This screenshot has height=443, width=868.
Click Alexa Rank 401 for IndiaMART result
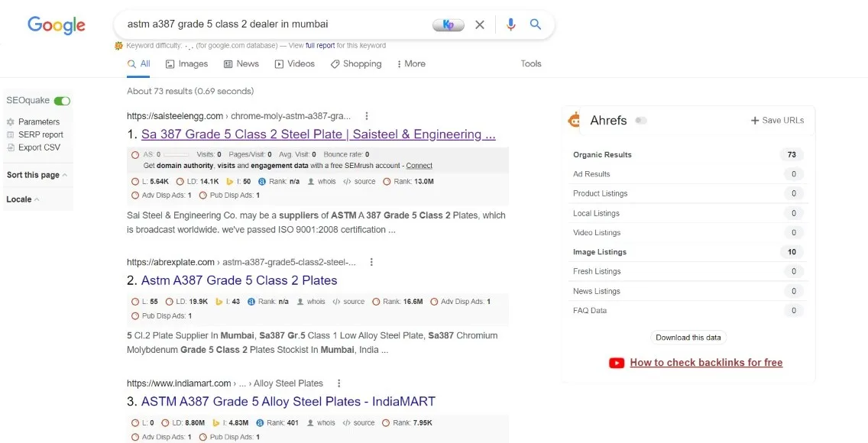pyautogui.click(x=277, y=422)
